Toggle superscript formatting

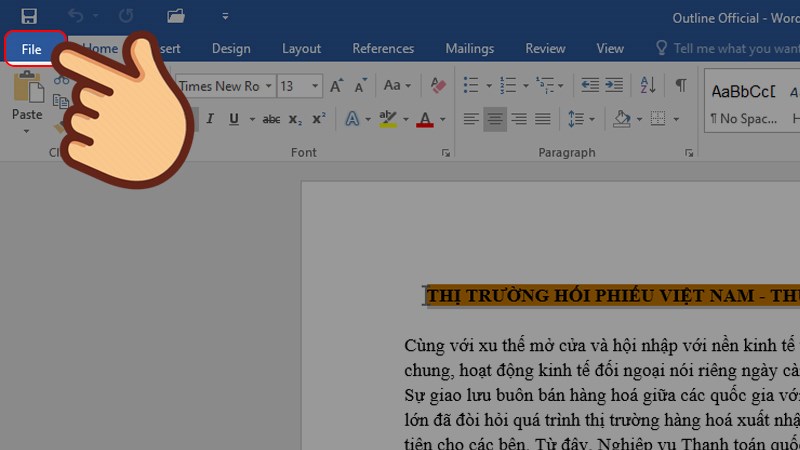click(x=319, y=119)
